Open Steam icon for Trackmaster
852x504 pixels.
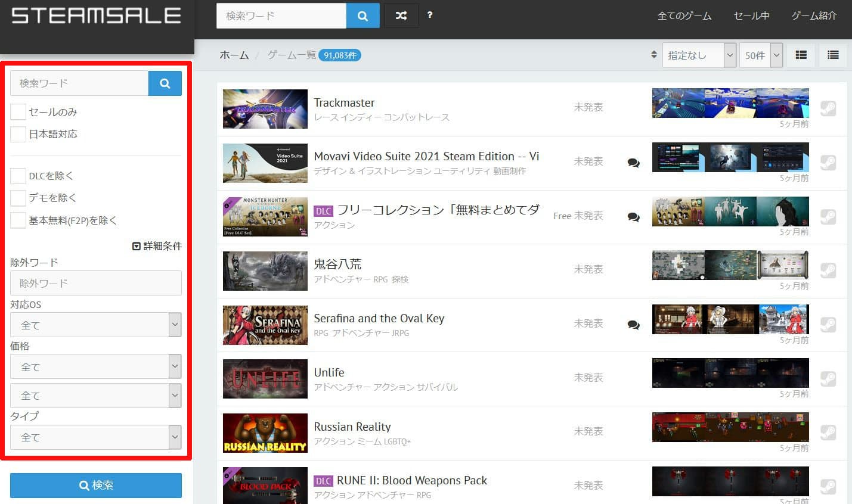(x=828, y=108)
